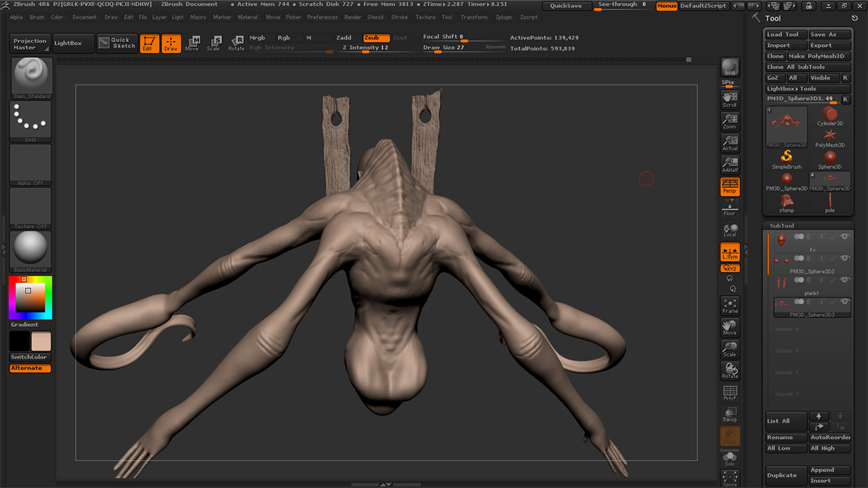868x488 pixels.
Task: Open the BasicMaterial material picker
Action: coord(30,251)
